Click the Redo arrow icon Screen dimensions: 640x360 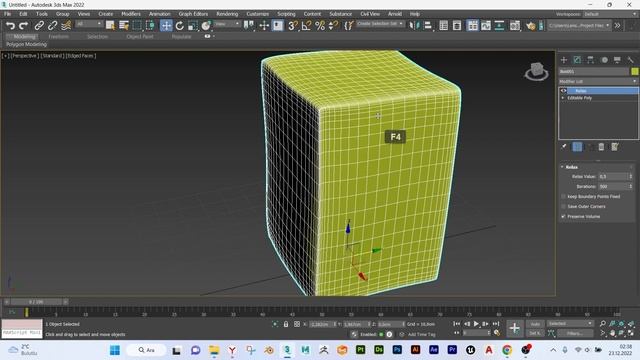[x=24, y=26]
